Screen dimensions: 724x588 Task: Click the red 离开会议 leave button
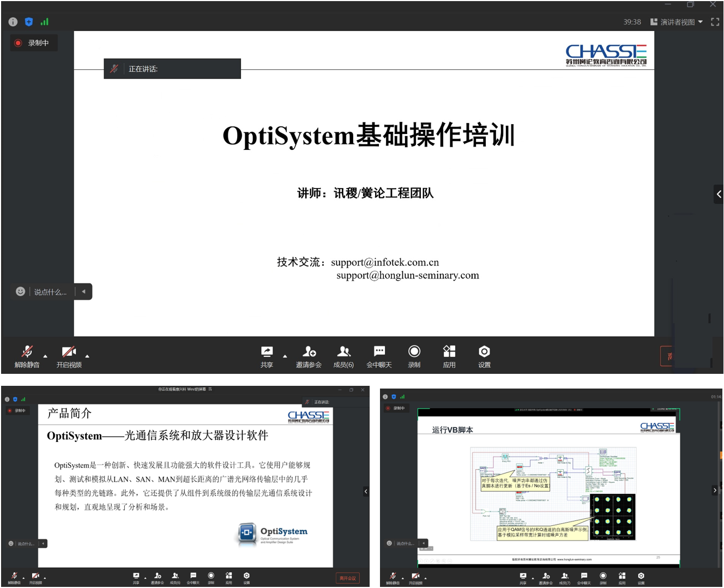click(x=347, y=578)
